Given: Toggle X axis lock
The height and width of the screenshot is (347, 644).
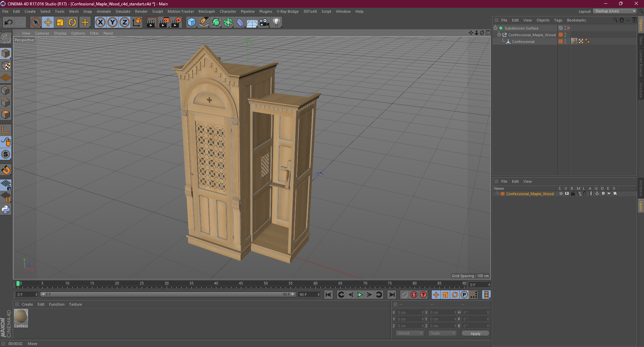Looking at the screenshot, I should pyautogui.click(x=100, y=22).
